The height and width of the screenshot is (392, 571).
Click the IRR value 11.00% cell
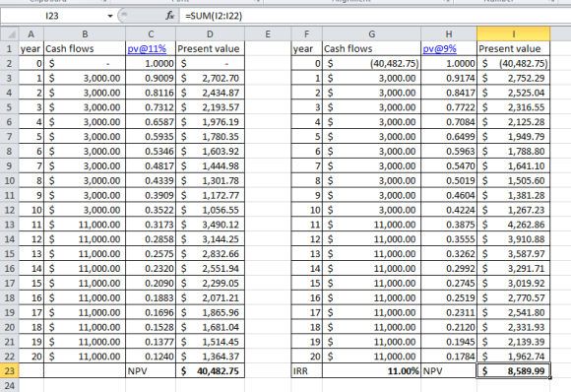tap(371, 371)
